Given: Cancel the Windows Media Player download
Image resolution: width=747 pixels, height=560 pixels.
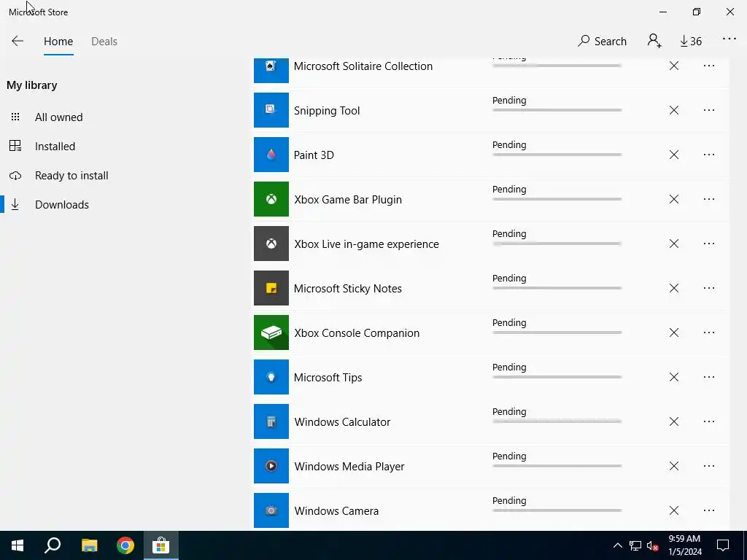Looking at the screenshot, I should 673,466.
